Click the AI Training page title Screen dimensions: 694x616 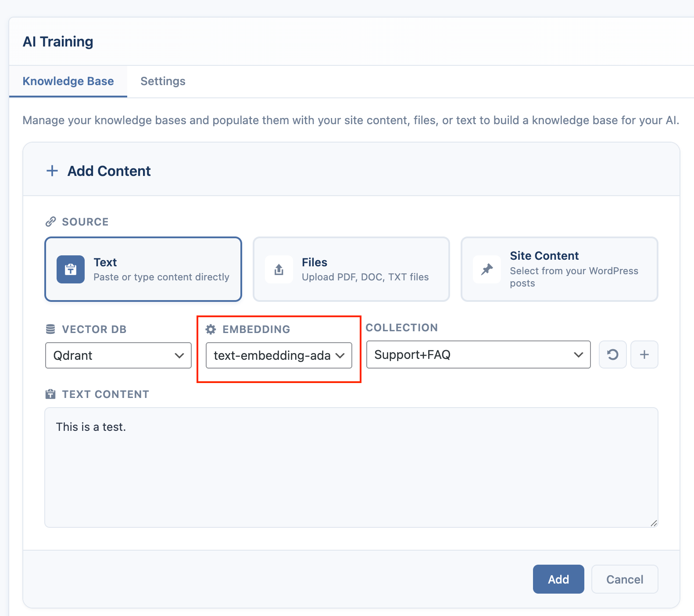(x=58, y=42)
